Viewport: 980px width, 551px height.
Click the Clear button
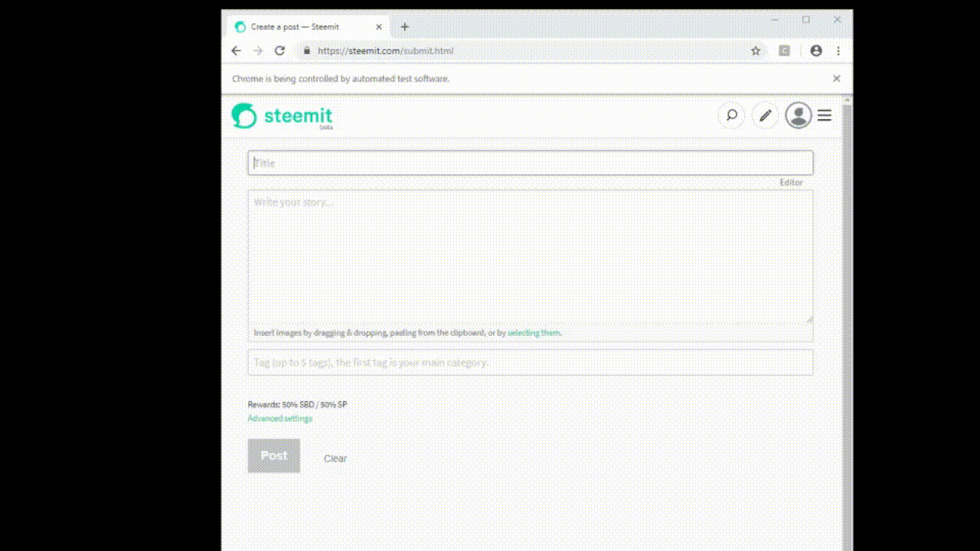click(x=335, y=458)
